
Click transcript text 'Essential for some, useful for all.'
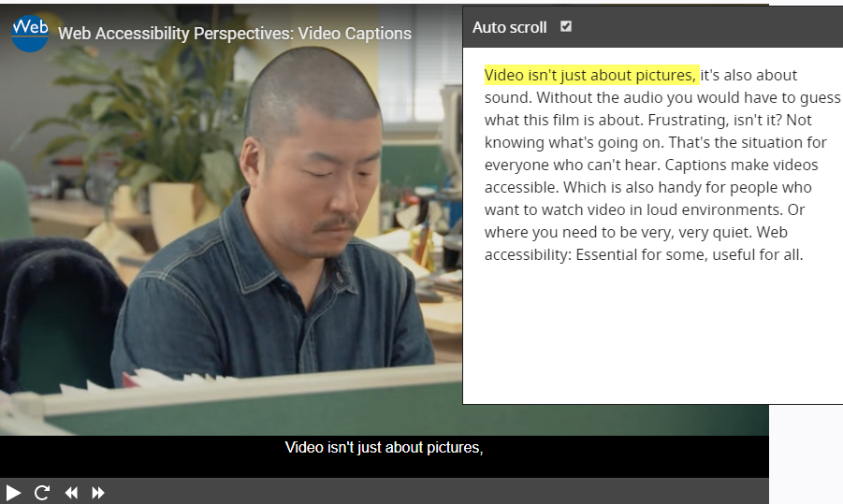tap(690, 254)
